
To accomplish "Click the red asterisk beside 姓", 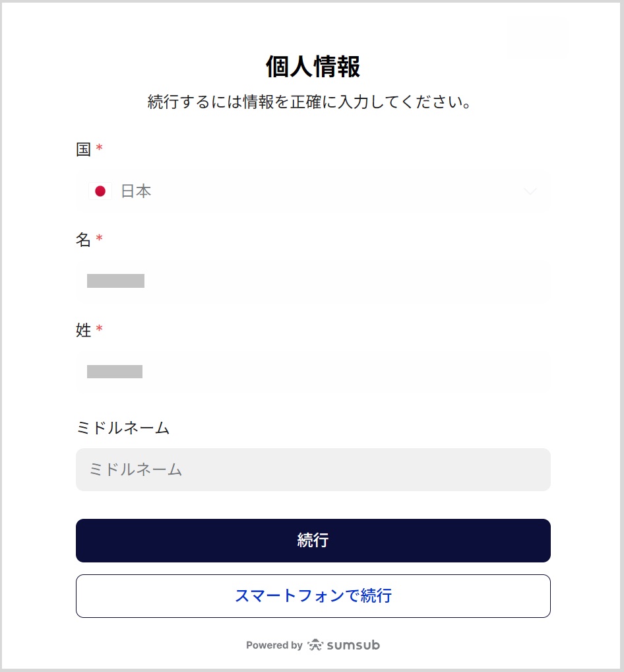I will coord(100,330).
